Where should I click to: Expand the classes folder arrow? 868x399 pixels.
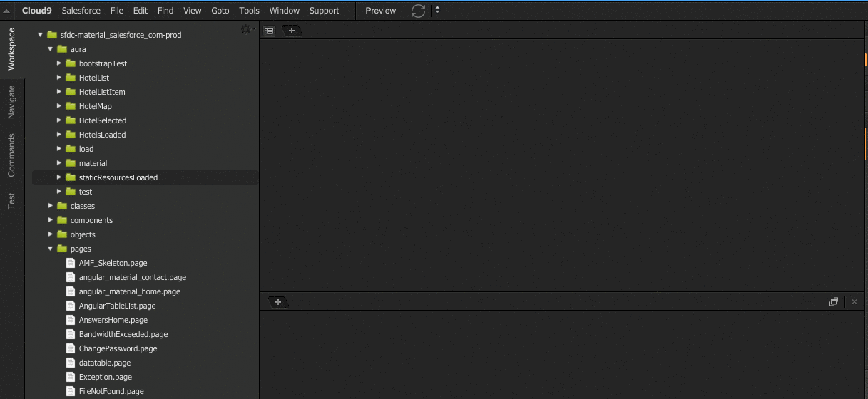(51, 206)
